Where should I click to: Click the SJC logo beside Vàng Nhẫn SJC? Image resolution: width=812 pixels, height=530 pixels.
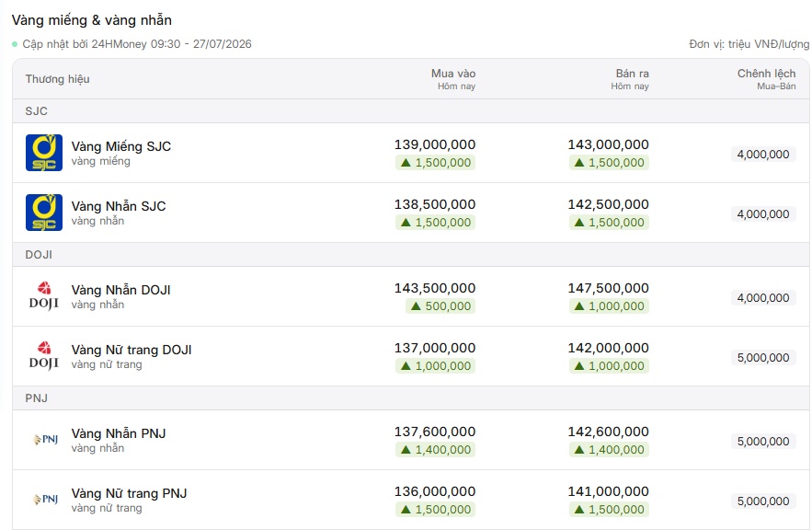tap(44, 213)
